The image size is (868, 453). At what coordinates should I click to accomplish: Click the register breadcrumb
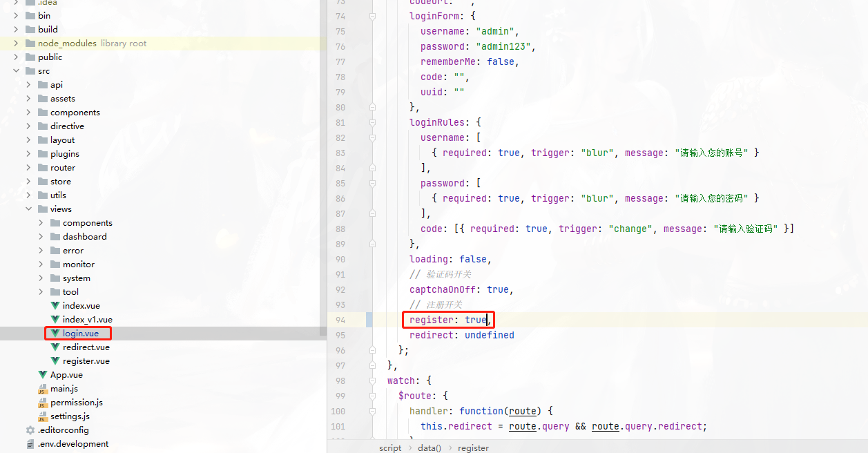pyautogui.click(x=473, y=447)
